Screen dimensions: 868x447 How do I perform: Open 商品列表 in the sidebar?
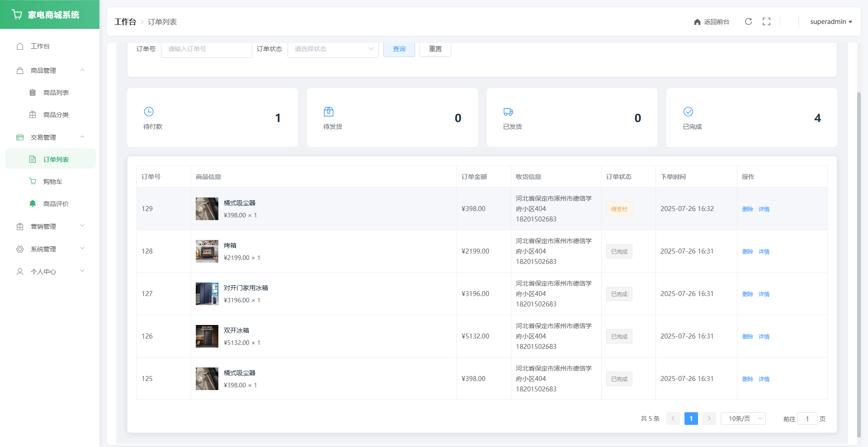56,93
